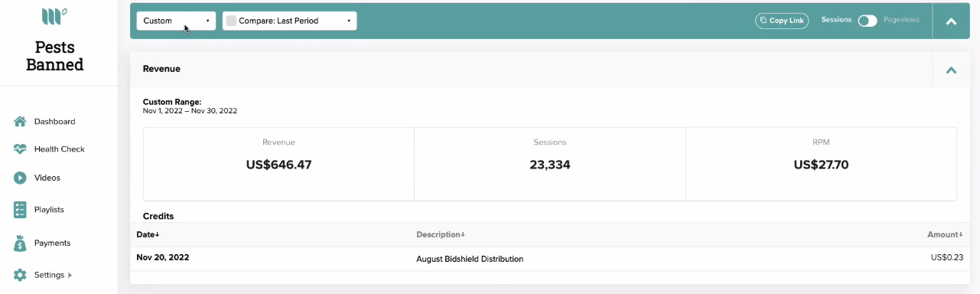
Task: Collapse the Revenue panel chevron
Action: (952, 70)
